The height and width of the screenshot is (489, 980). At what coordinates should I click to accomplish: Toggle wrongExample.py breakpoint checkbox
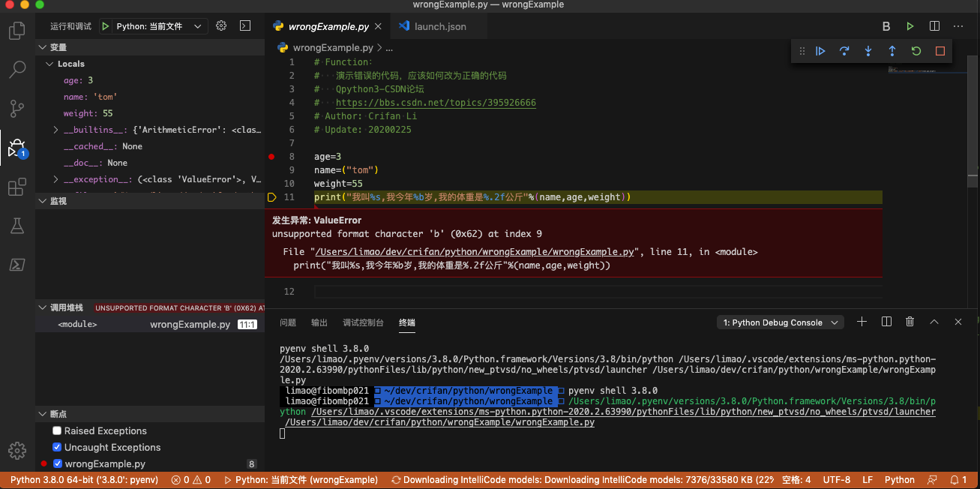tap(57, 464)
